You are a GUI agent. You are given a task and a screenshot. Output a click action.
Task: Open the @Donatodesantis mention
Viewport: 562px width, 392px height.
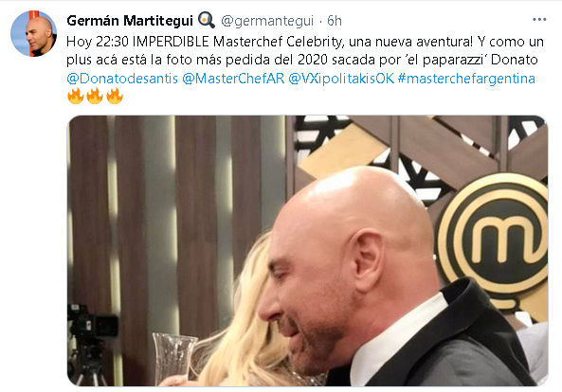pos(122,79)
